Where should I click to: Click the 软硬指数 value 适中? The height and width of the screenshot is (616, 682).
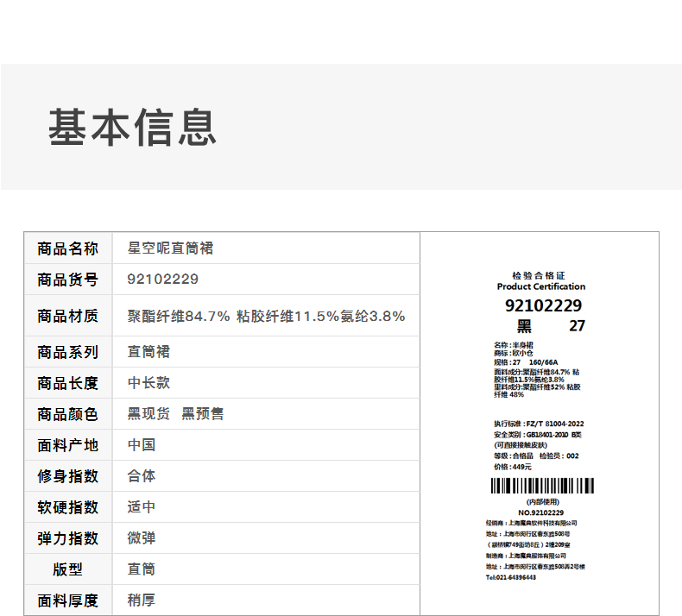142,507
